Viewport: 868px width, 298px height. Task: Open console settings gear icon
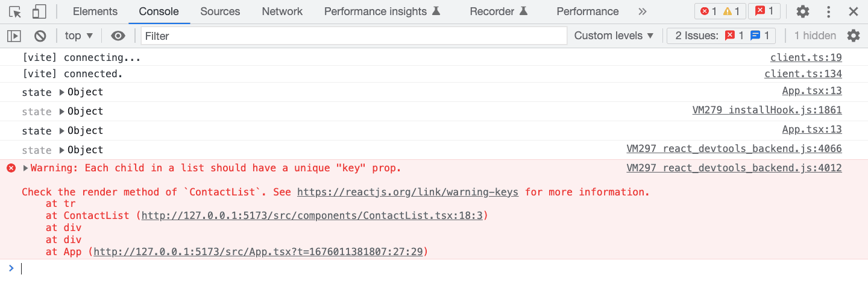tap(854, 36)
